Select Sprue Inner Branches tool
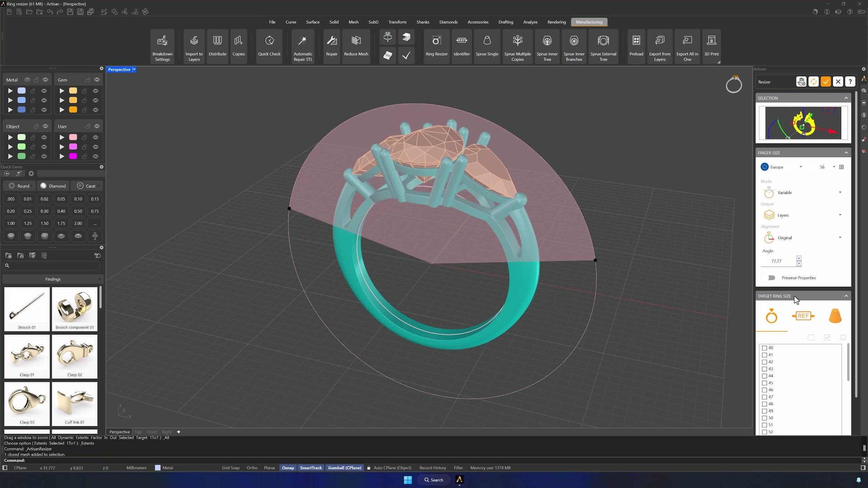 click(x=574, y=47)
